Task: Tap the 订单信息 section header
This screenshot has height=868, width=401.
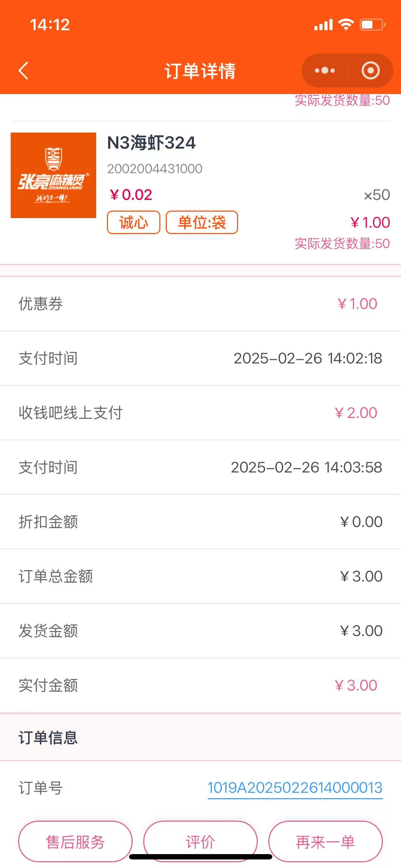Action: pos(48,737)
